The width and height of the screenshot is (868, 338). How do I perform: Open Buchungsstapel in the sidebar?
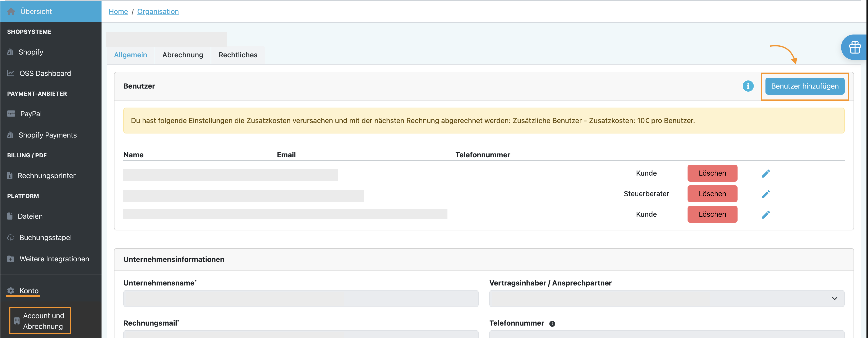(x=45, y=238)
